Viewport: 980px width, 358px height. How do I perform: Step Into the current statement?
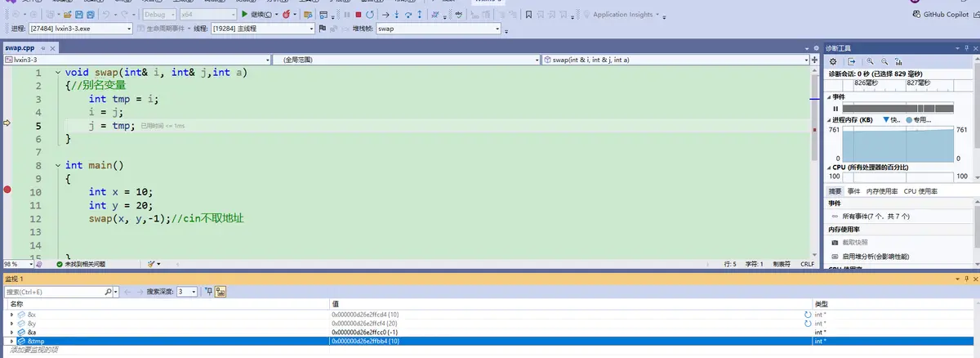point(396,15)
